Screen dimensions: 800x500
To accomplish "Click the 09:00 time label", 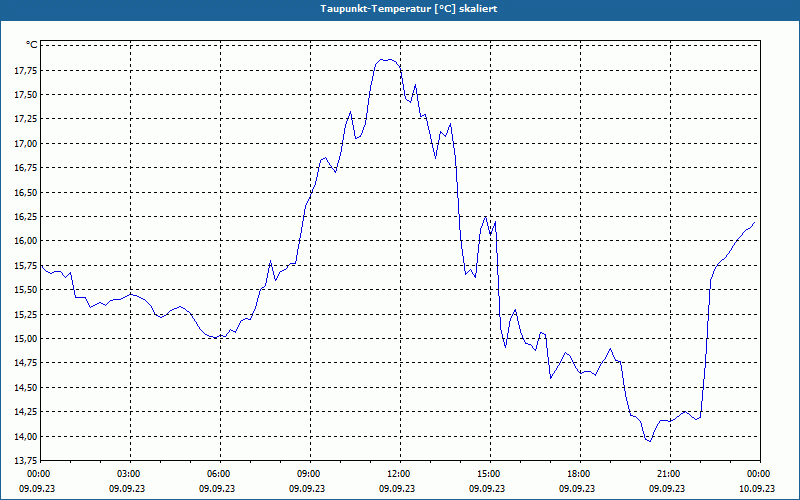I will pos(307,474).
